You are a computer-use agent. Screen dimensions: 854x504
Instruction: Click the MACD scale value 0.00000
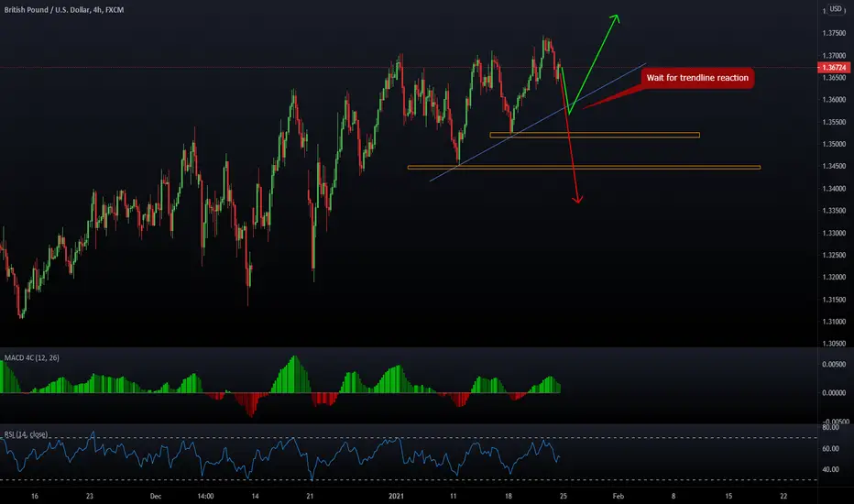click(834, 393)
